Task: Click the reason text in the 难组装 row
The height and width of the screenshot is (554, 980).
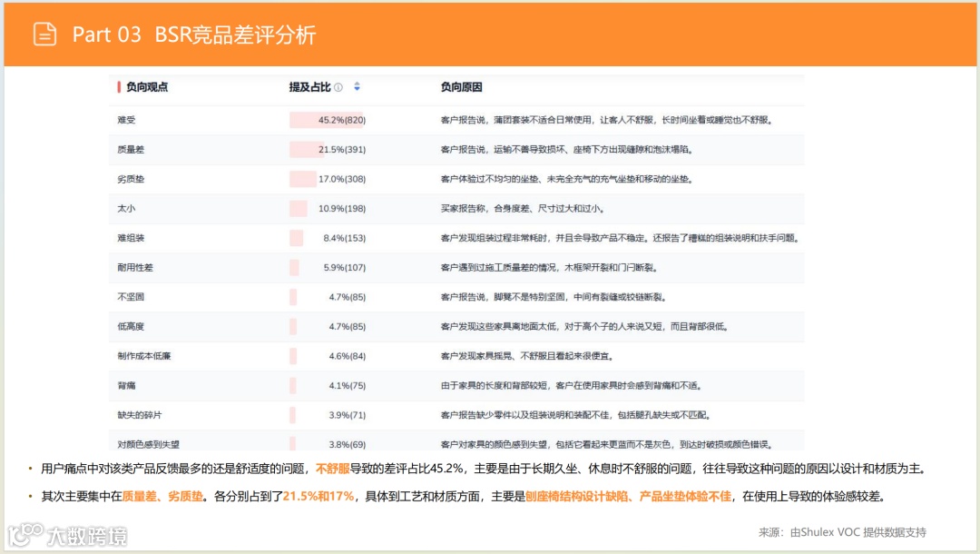Action: (x=621, y=238)
